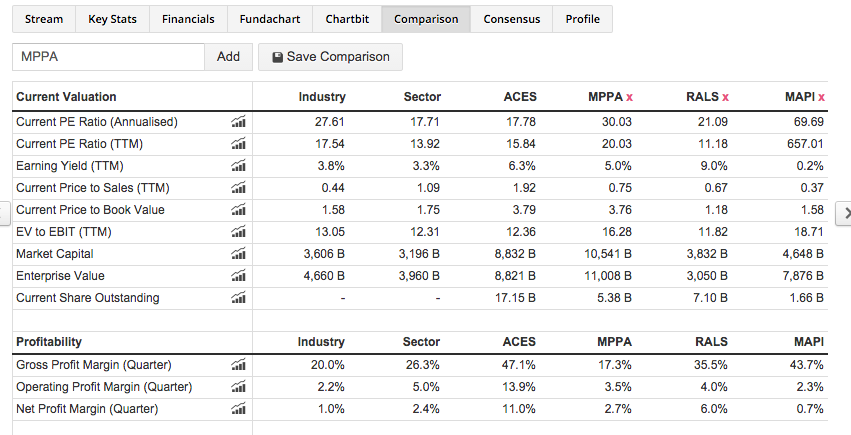Open the Consensus tab
Image resolution: width=851 pixels, height=435 pixels.
tap(511, 19)
